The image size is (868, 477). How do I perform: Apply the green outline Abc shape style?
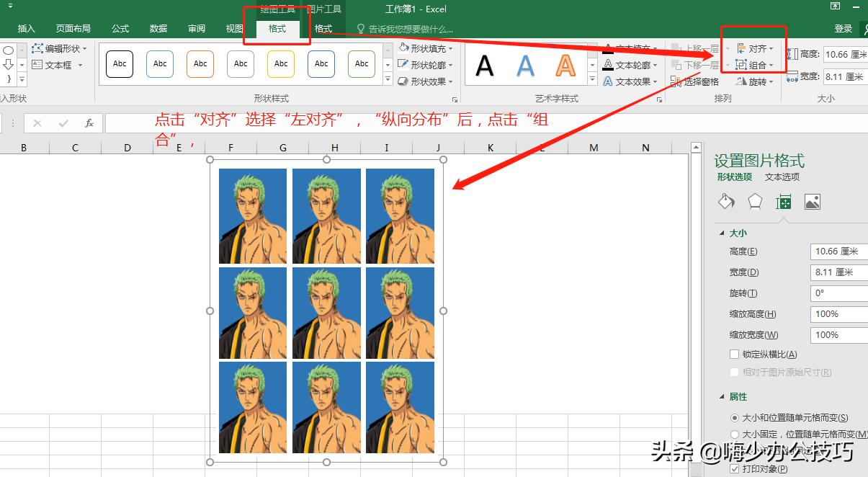(362, 64)
